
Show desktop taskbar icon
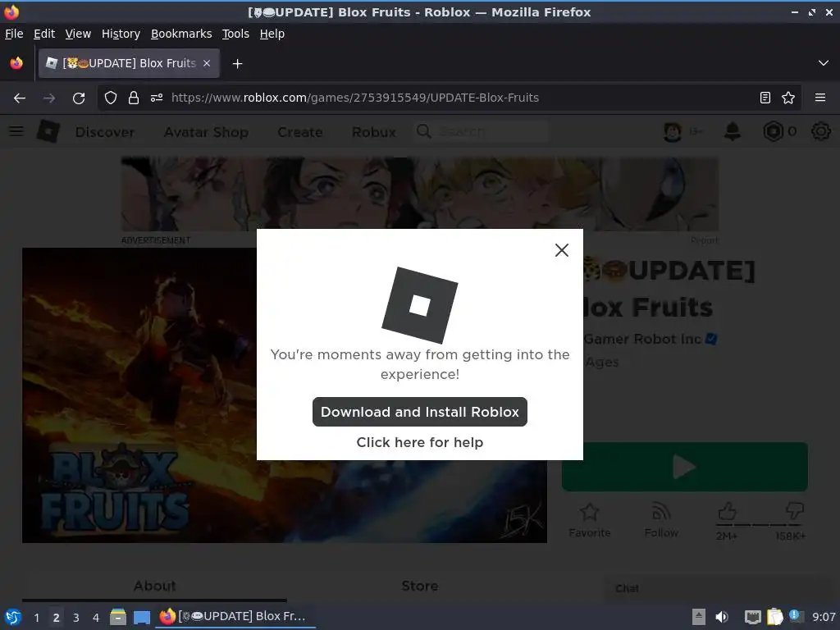coord(142,617)
